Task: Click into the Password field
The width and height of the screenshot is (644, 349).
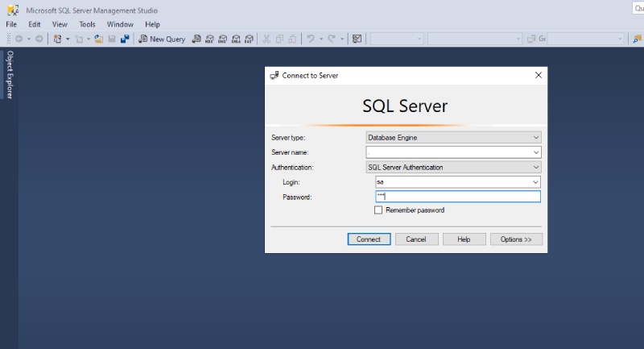Action: (459, 197)
